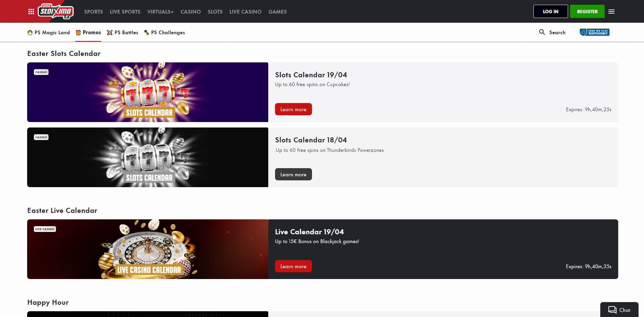Viewport: 644px width, 317px height.
Task: Click the Slots Calendar 19/04 banner image
Action: tap(148, 92)
